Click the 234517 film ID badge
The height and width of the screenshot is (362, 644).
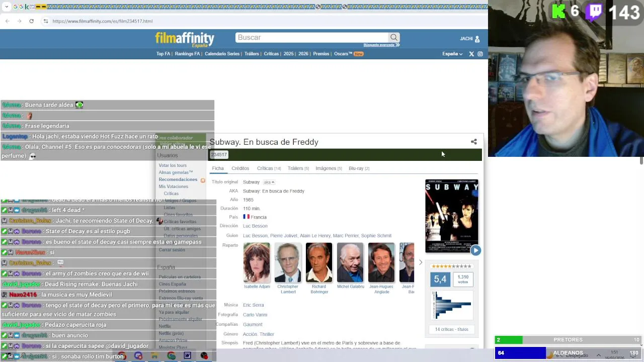point(219,155)
